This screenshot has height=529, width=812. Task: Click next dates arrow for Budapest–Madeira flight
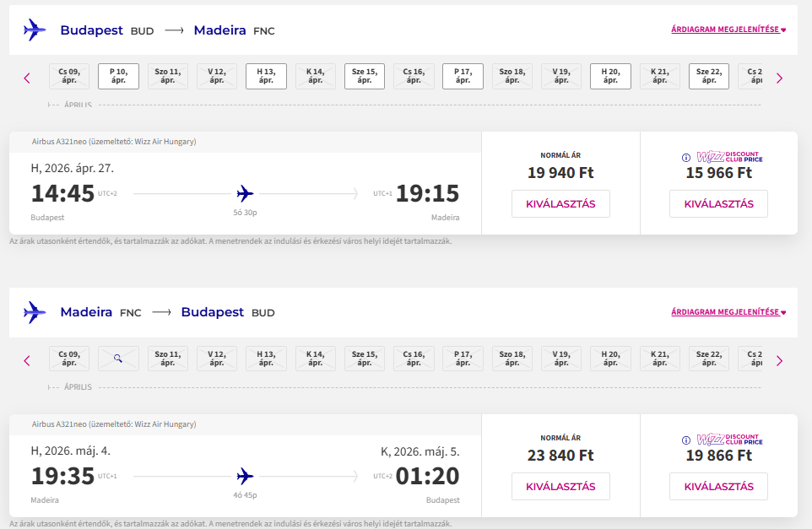(779, 78)
